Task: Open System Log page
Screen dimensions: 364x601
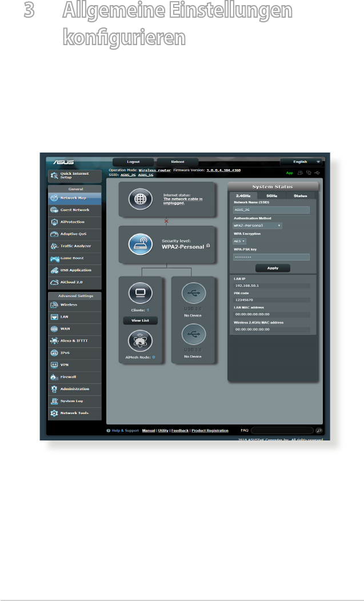Action: (x=75, y=401)
